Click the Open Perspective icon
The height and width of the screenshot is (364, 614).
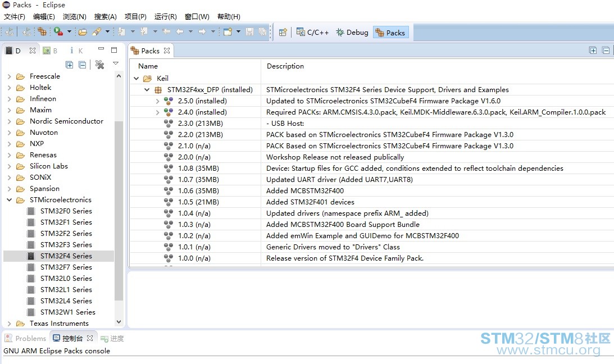pos(283,32)
